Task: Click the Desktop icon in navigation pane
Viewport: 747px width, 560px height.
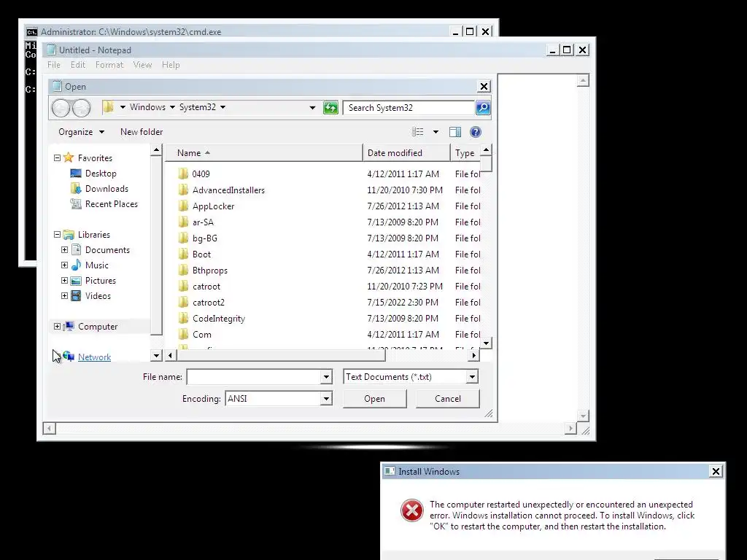Action: click(x=76, y=174)
